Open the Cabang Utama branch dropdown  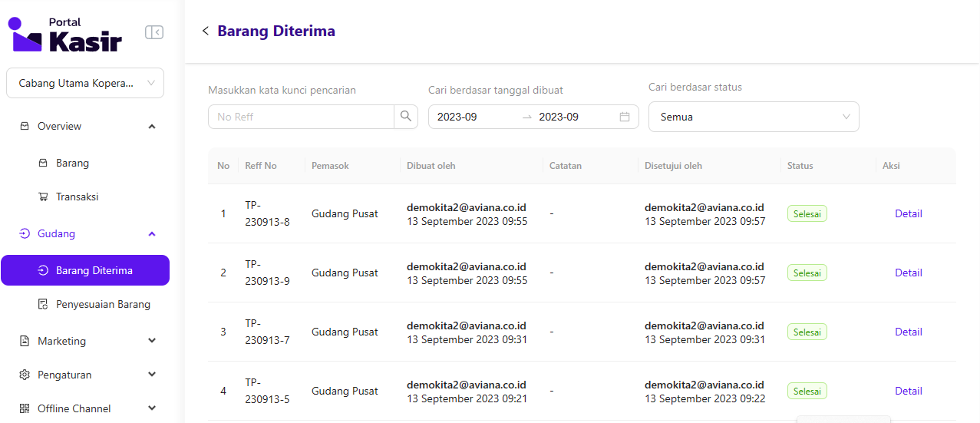point(85,83)
